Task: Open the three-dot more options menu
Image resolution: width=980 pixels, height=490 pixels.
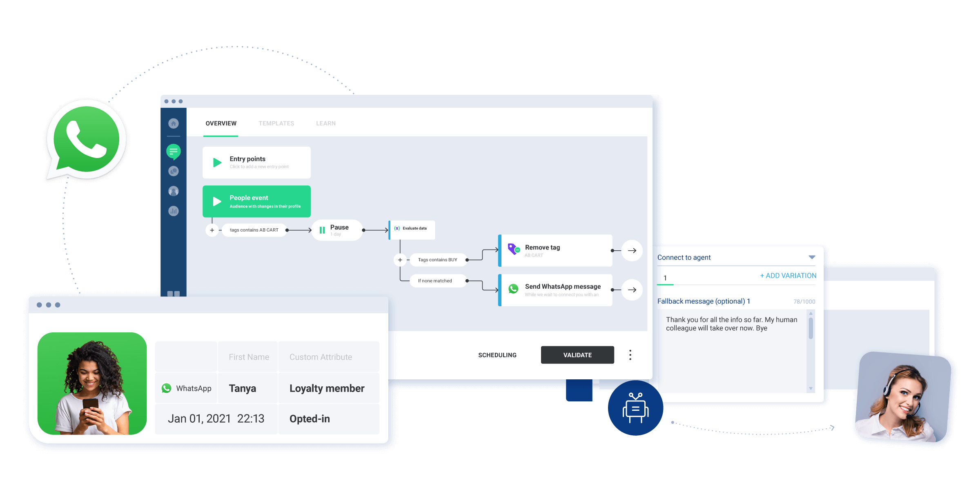Action: tap(630, 355)
